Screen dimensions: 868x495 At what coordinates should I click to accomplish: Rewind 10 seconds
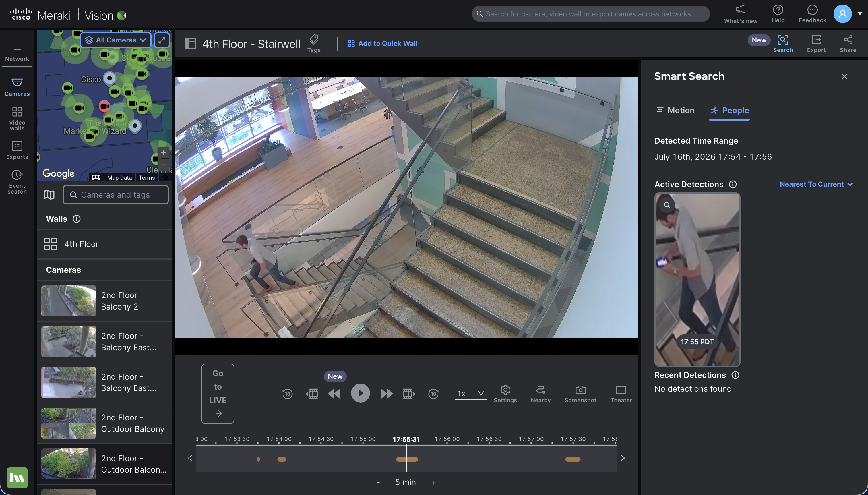click(x=288, y=394)
